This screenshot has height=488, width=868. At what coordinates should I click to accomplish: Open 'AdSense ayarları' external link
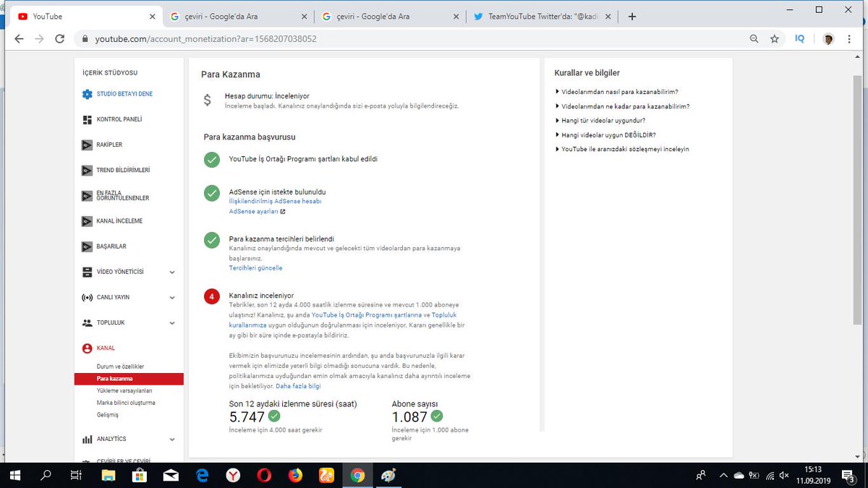[x=257, y=212]
